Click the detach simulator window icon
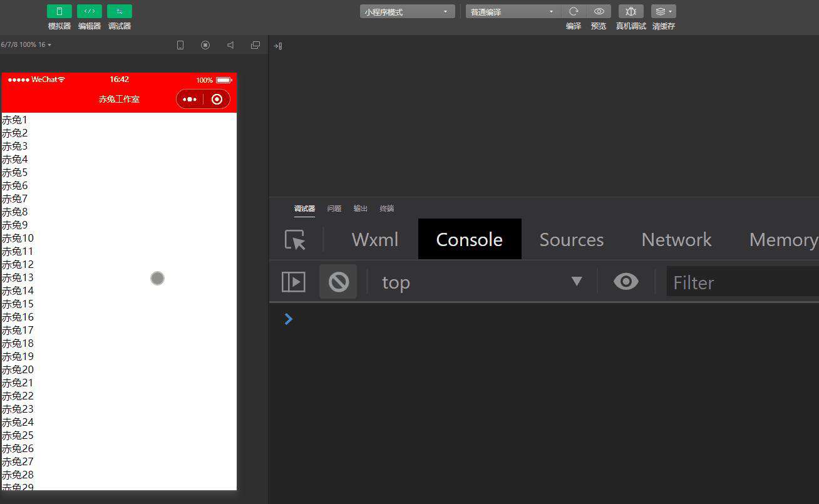Image resolution: width=819 pixels, height=504 pixels. (255, 45)
